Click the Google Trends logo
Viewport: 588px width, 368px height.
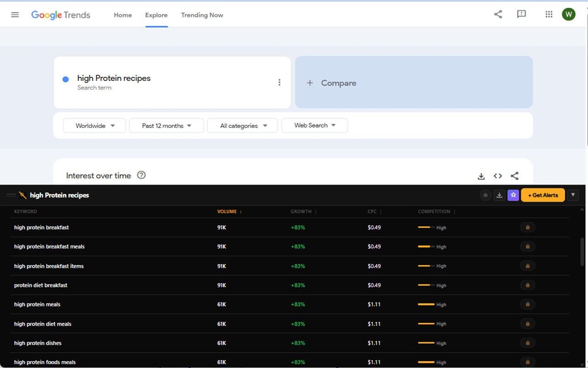pyautogui.click(x=61, y=15)
